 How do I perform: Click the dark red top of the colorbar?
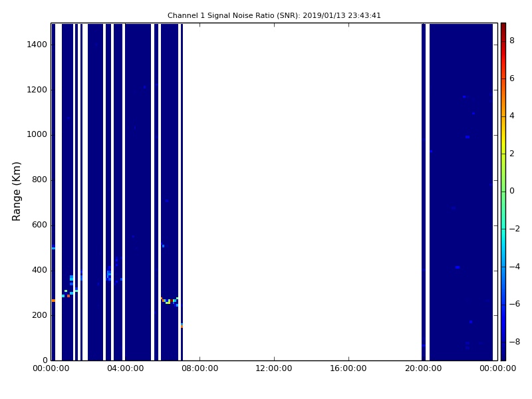[503, 29]
